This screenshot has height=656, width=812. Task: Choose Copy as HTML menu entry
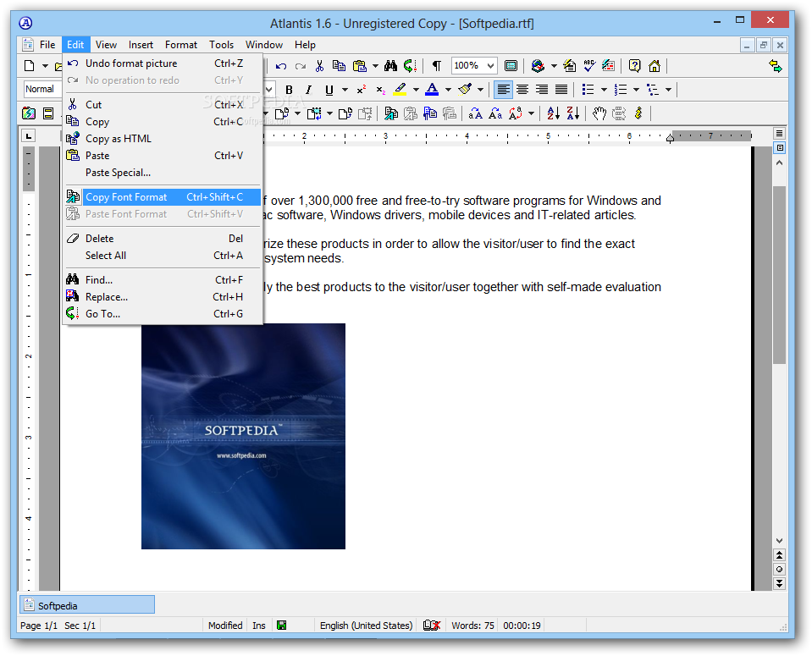pos(163,139)
